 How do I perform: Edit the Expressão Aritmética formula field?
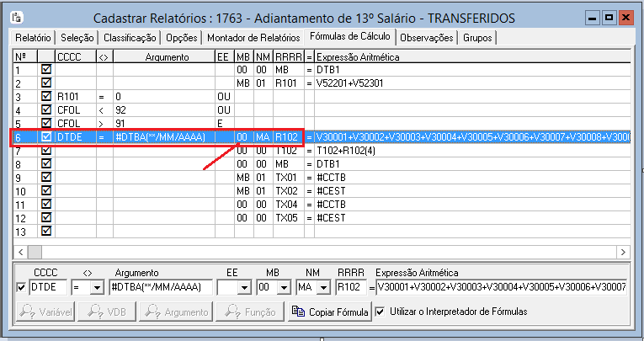[500, 288]
